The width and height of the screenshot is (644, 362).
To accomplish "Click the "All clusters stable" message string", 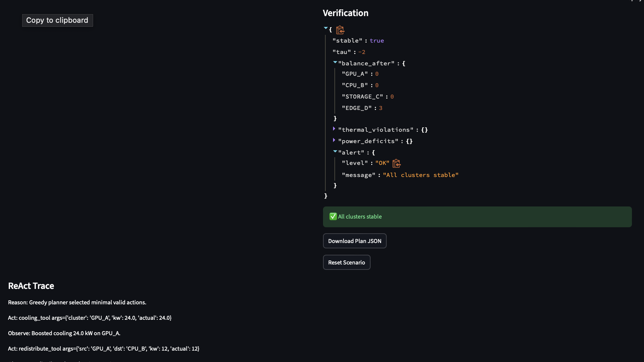I will click(x=421, y=175).
